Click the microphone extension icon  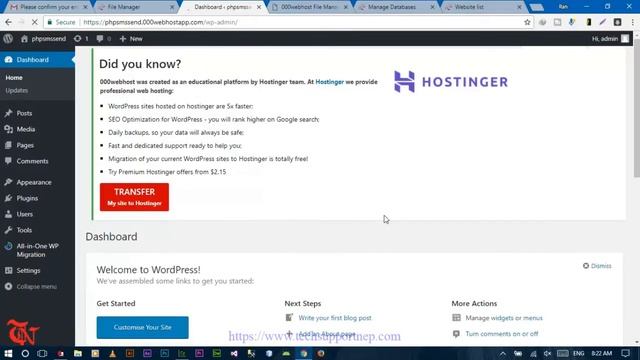tap(572, 22)
